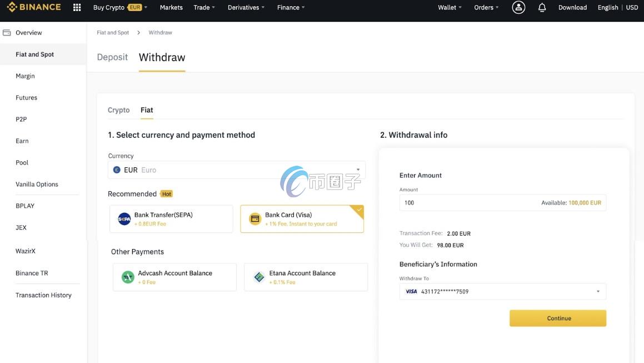Click the SEPA bank transfer logo
This screenshot has width=644, height=363.
tap(124, 219)
